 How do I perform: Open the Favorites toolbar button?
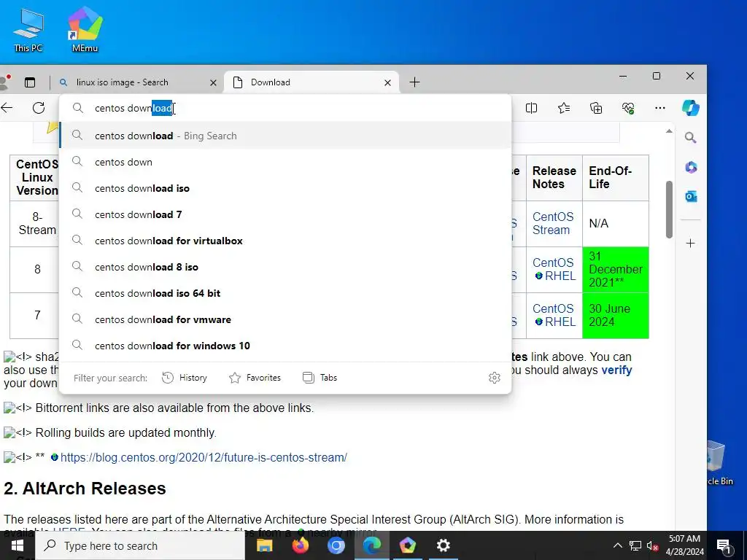coord(564,108)
